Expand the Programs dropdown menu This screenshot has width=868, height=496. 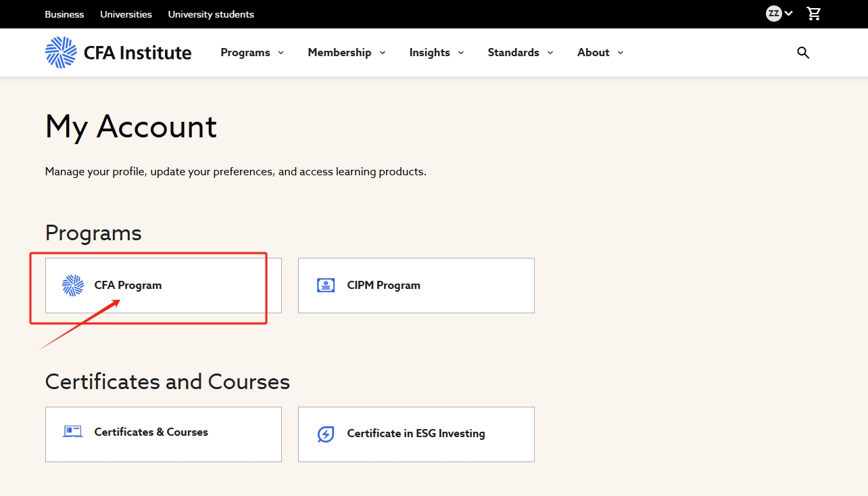coord(252,53)
